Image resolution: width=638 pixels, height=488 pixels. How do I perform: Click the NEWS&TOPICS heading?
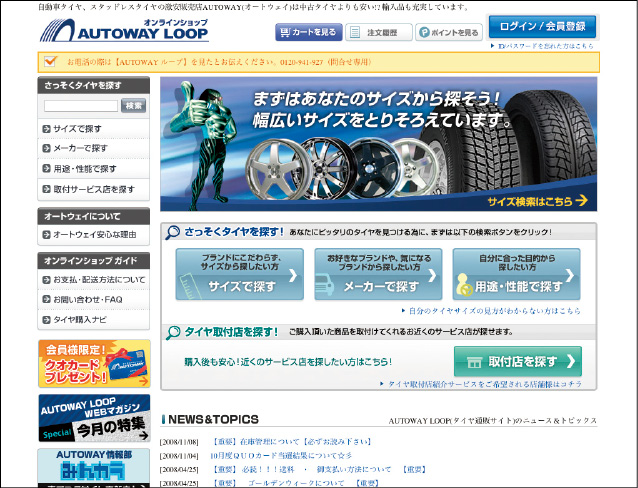point(213,419)
